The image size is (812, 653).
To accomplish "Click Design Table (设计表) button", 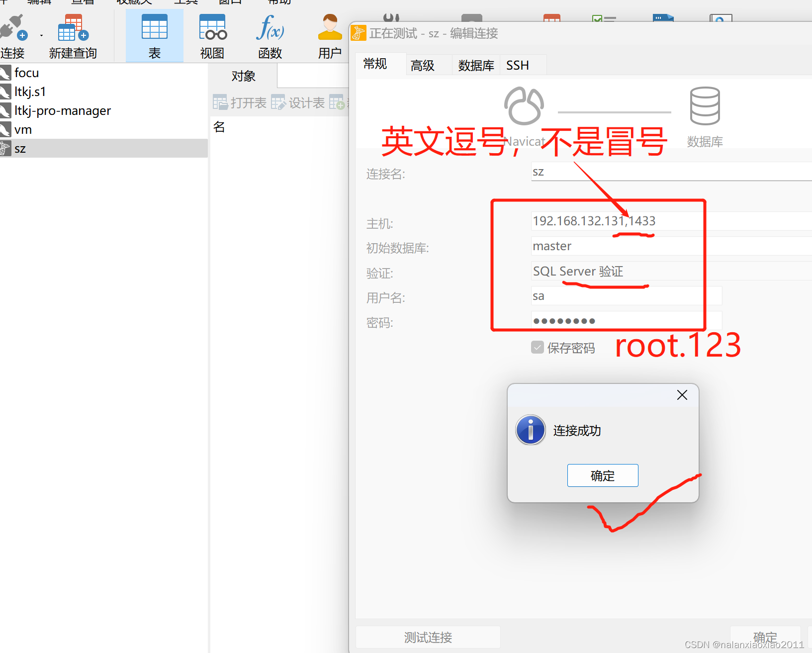I will (x=298, y=103).
